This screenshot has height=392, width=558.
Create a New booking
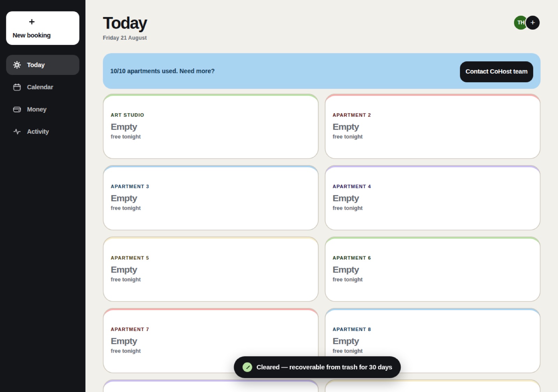click(43, 28)
